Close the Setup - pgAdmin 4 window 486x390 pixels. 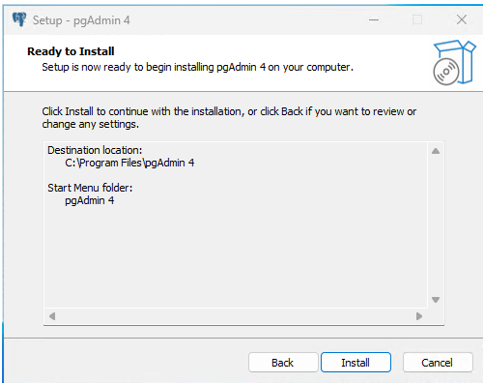point(462,20)
